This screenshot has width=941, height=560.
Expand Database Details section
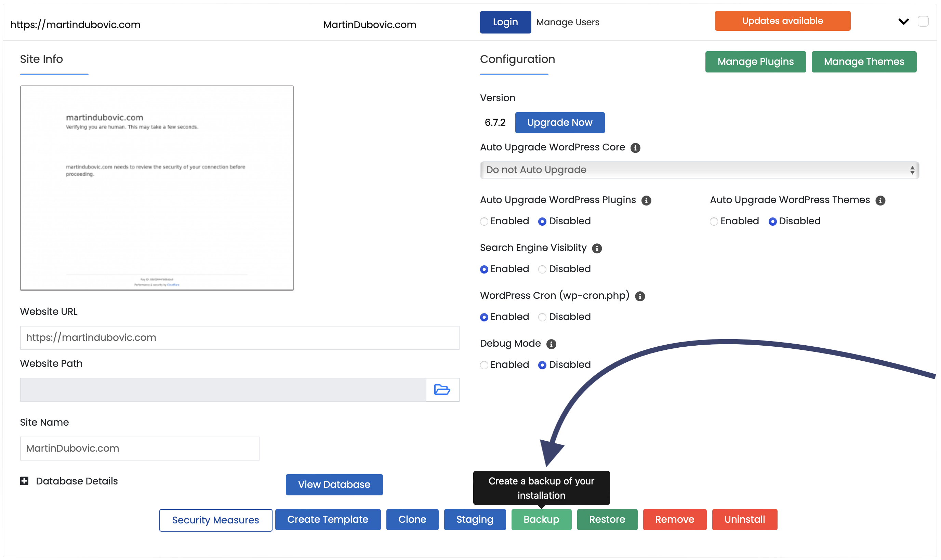tap(77, 481)
